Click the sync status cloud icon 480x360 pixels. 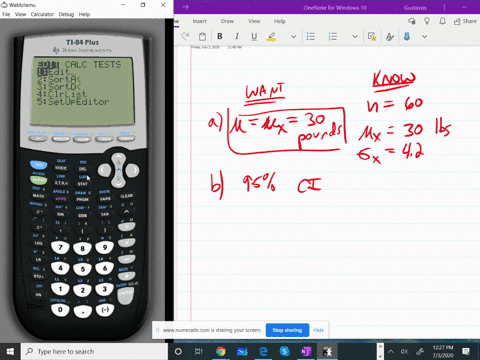412,21
